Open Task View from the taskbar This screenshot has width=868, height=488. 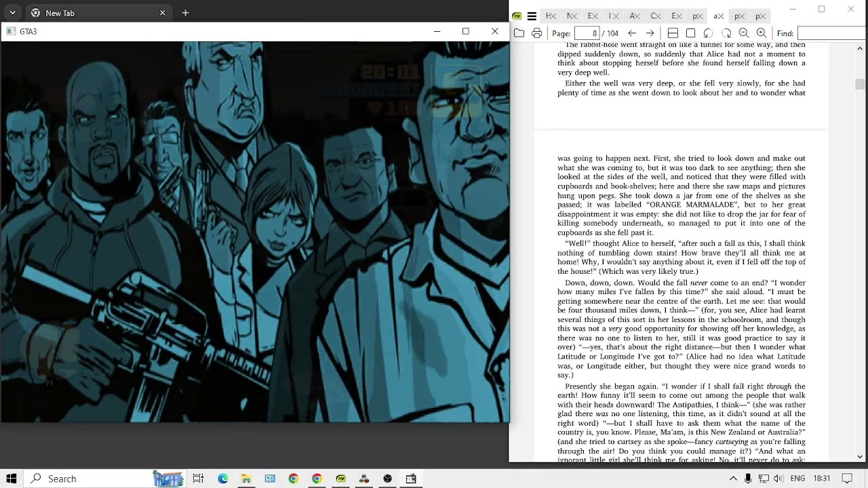click(198, 479)
